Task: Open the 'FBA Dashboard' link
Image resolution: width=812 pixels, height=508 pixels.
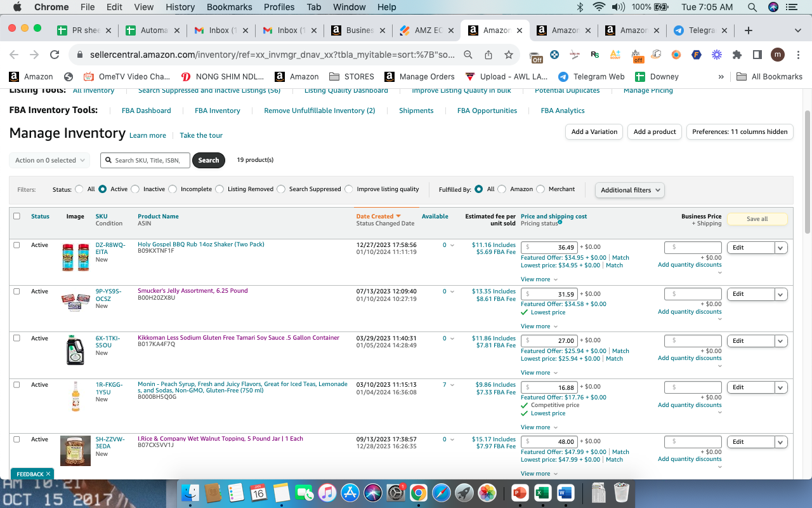Action: point(147,110)
